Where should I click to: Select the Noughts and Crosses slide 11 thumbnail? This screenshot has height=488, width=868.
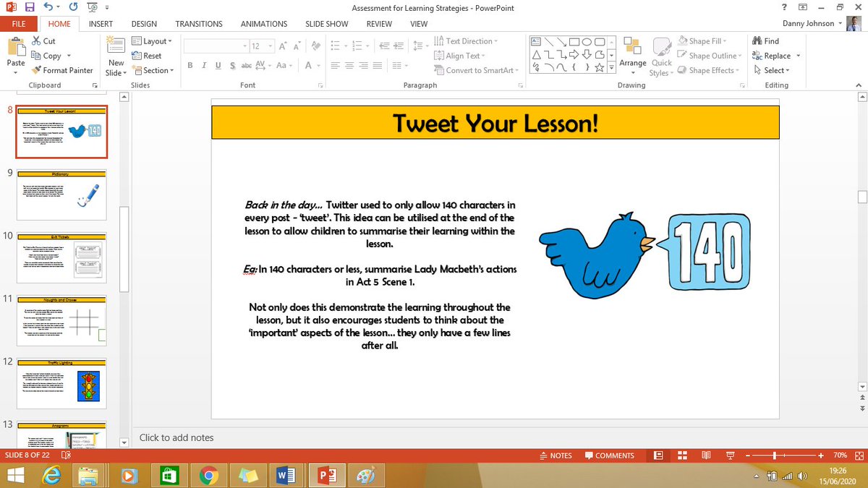coord(61,320)
